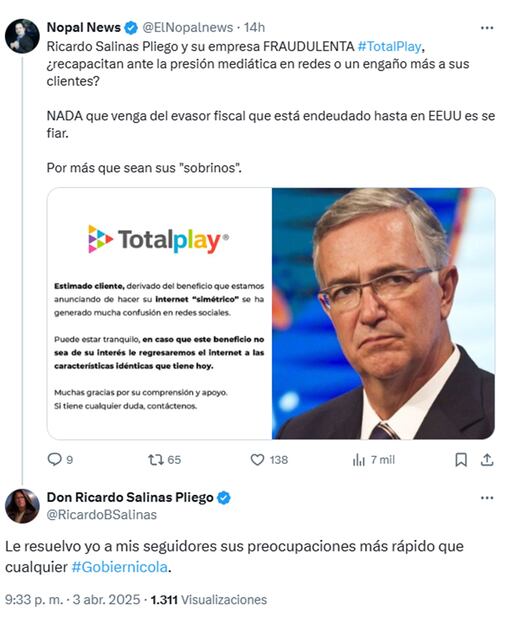Open the Totalplay notice image
This screenshot has width=507, height=620.
click(159, 314)
